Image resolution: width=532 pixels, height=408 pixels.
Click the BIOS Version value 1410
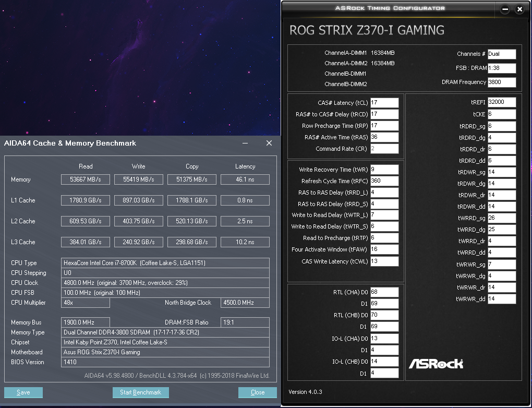point(165,362)
